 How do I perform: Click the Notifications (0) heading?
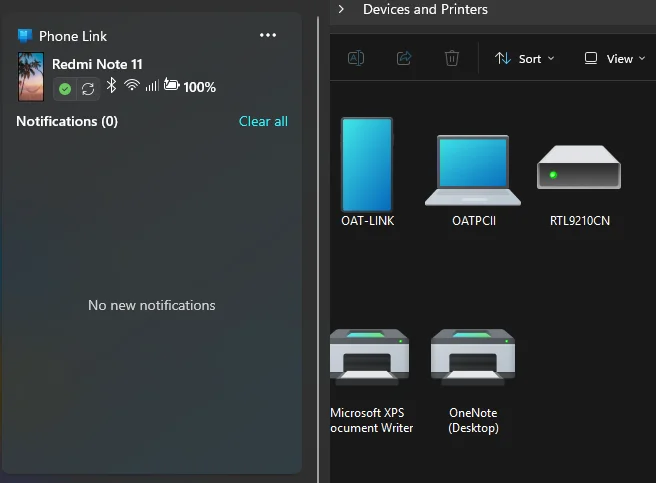pos(67,121)
